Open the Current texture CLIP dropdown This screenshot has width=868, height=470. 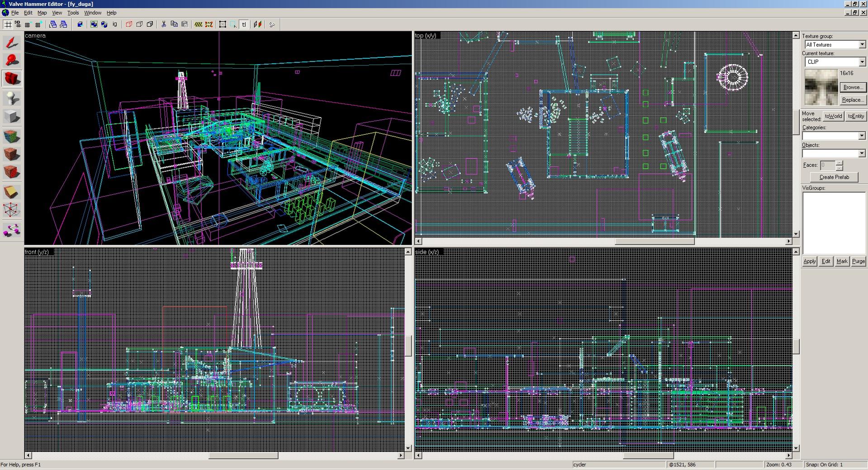click(x=862, y=62)
